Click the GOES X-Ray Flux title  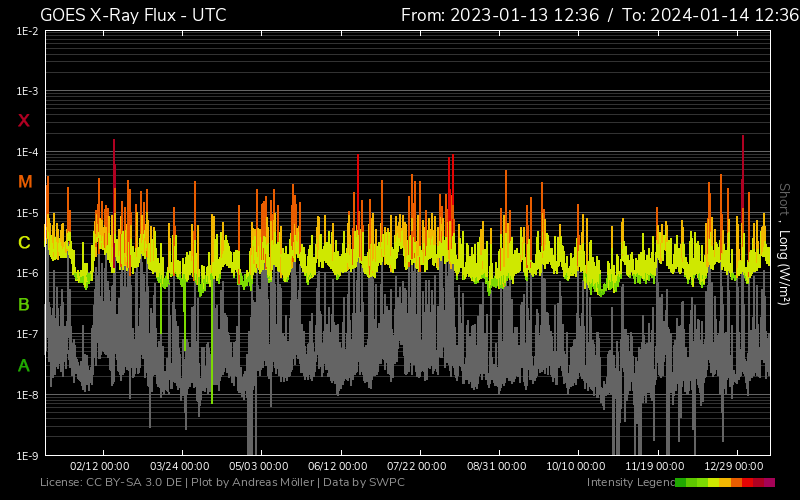pyautogui.click(x=133, y=15)
